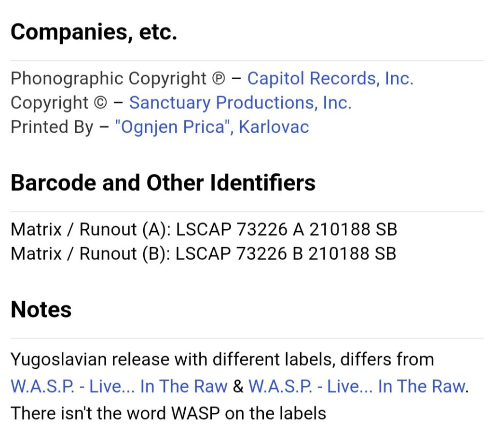The width and height of the screenshot is (494, 448).
Task: Click the sentence about WASP on the labels
Action: click(x=168, y=413)
